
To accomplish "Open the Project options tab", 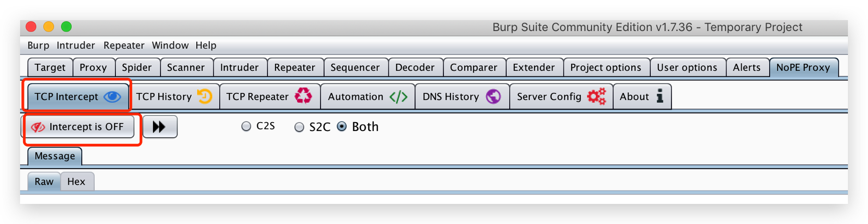I will pos(606,67).
